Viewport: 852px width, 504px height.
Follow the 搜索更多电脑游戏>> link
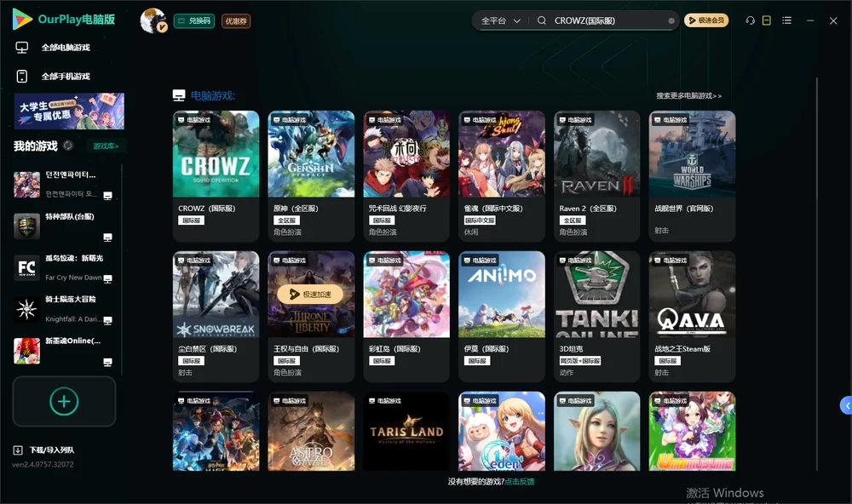[688, 95]
